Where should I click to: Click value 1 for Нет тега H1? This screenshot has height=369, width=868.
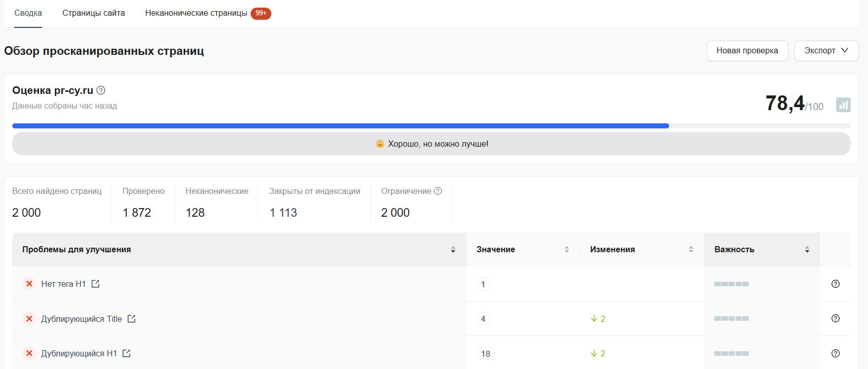point(483,284)
